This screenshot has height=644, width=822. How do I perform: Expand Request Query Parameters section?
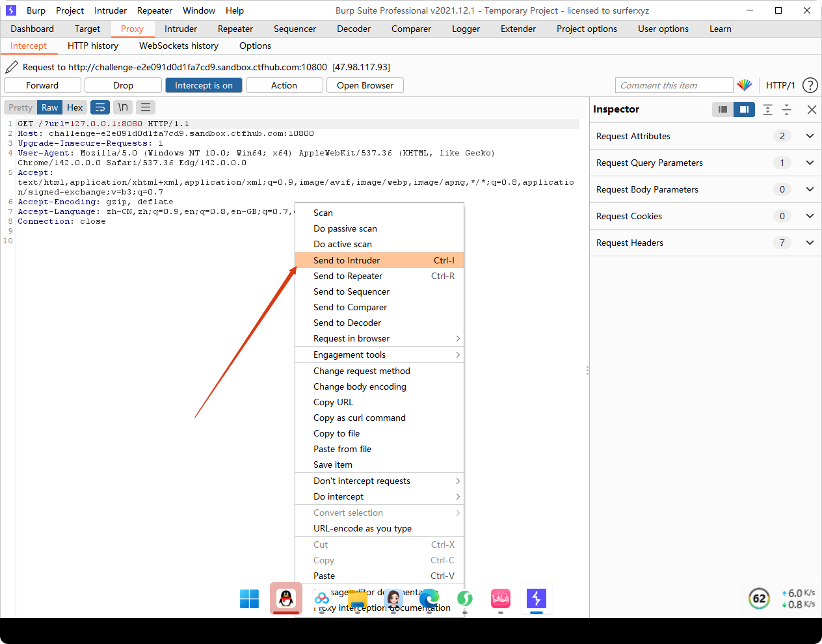coord(706,163)
